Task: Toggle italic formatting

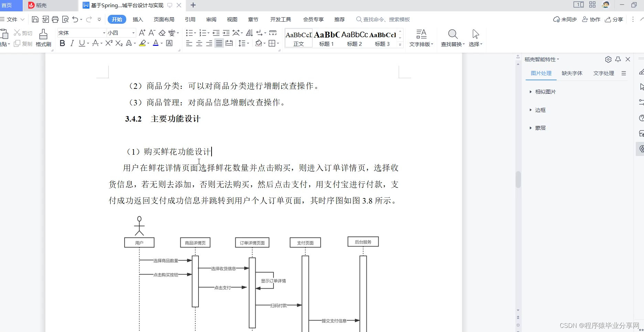Action: point(72,43)
